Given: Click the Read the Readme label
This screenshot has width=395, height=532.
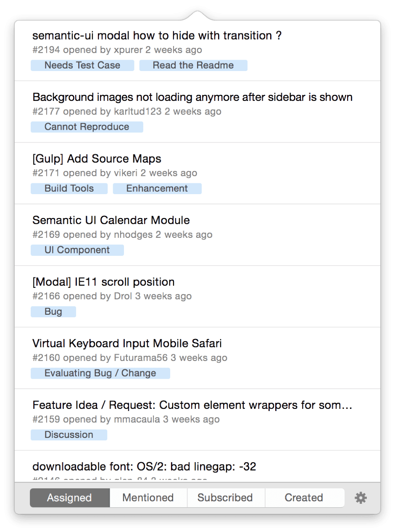Looking at the screenshot, I should click(193, 66).
